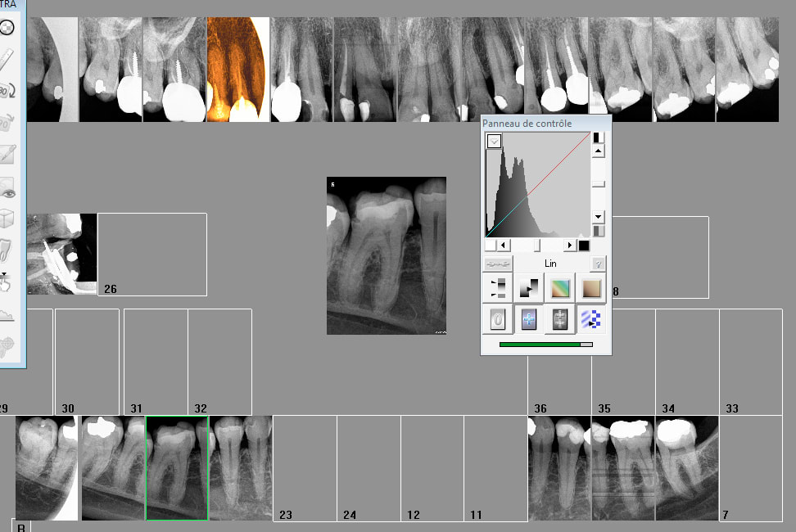Screen dimensions: 796x532
Task: Click the sepia tint icon in control panel
Action: [x=590, y=287]
